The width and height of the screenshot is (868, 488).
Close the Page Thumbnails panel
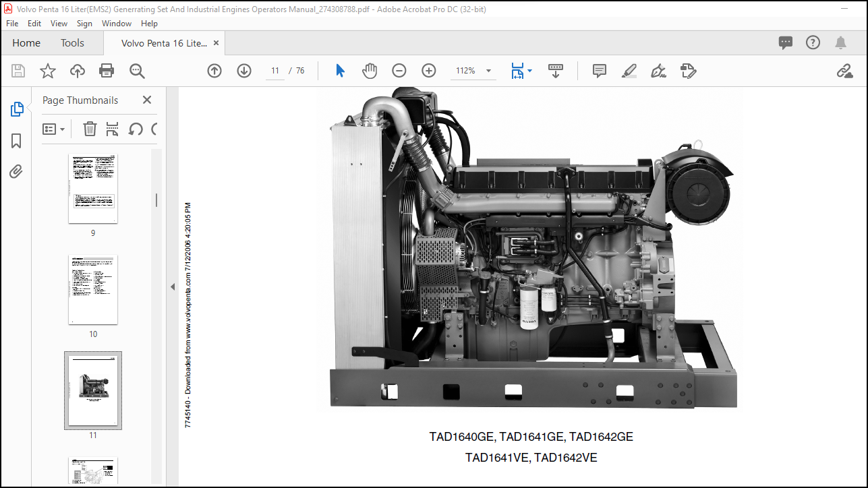click(x=147, y=100)
